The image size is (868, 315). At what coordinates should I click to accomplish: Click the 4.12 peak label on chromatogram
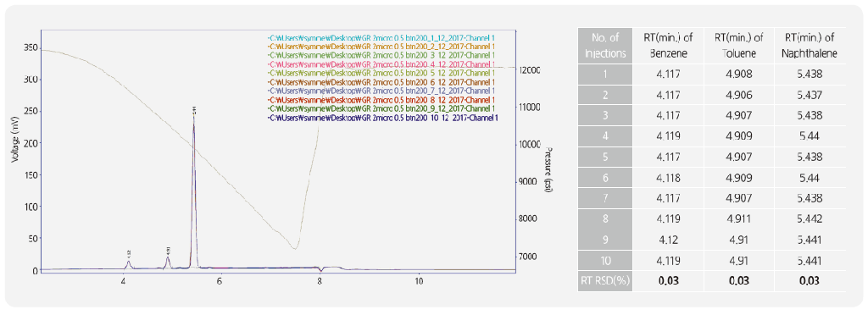coord(129,253)
